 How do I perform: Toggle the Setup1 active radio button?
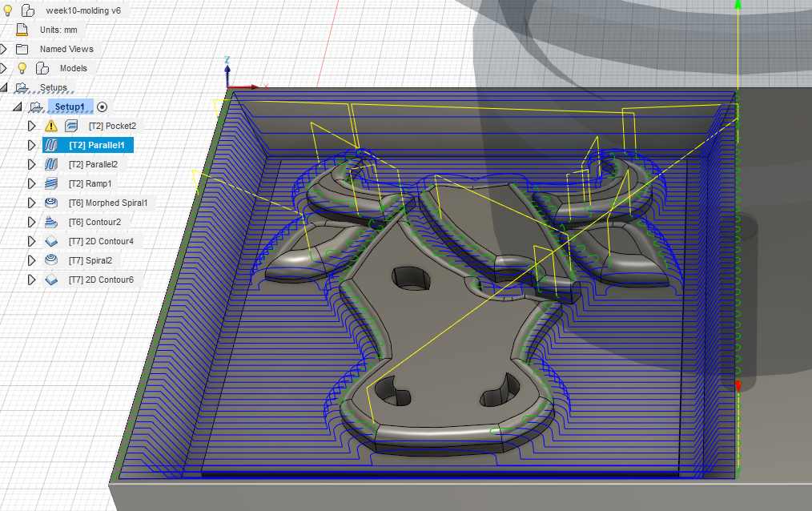tap(102, 107)
